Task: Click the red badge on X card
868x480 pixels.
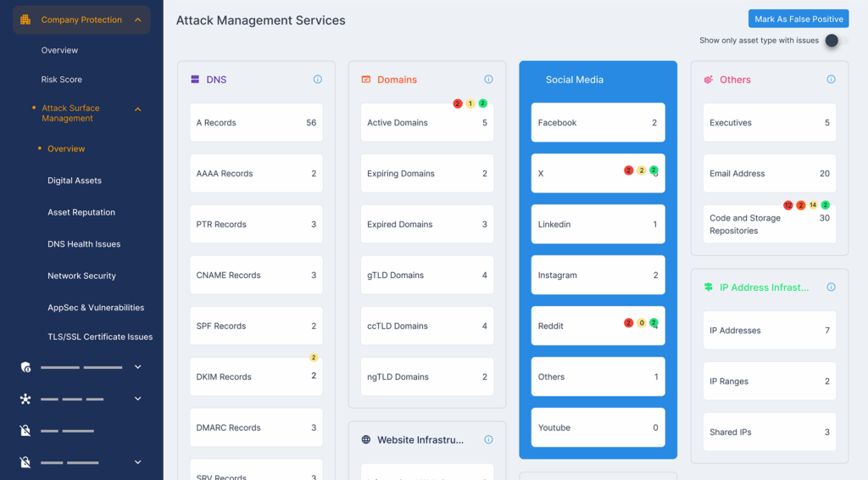Action: pyautogui.click(x=628, y=170)
